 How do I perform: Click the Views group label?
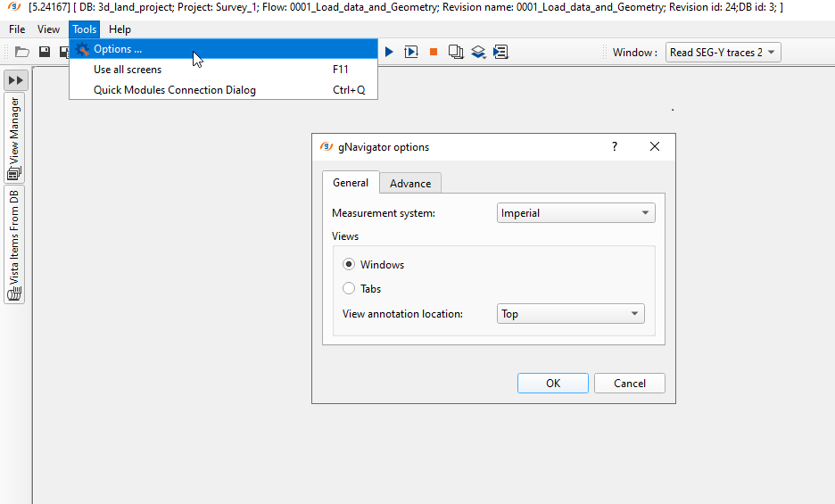(345, 236)
